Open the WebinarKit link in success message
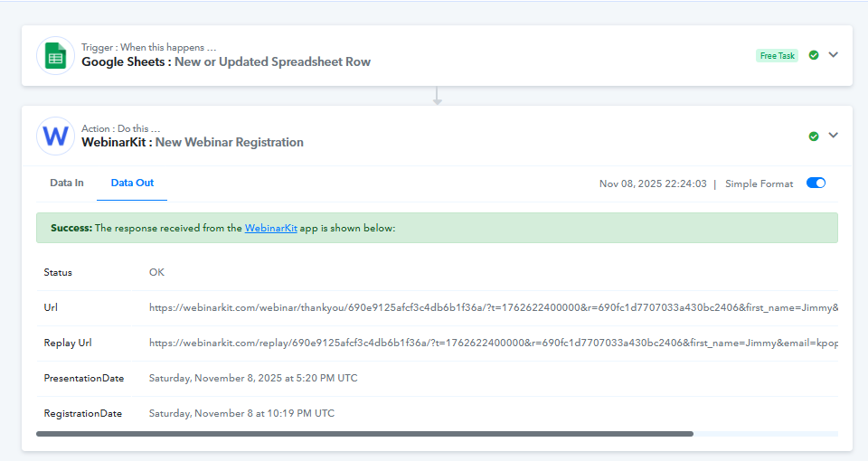This screenshot has height=461, width=868. point(270,228)
